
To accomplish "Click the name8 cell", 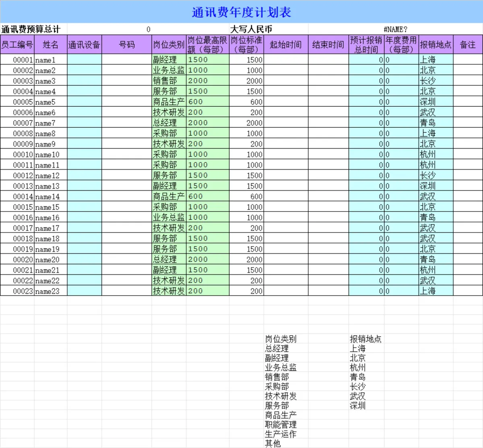I will point(50,133).
